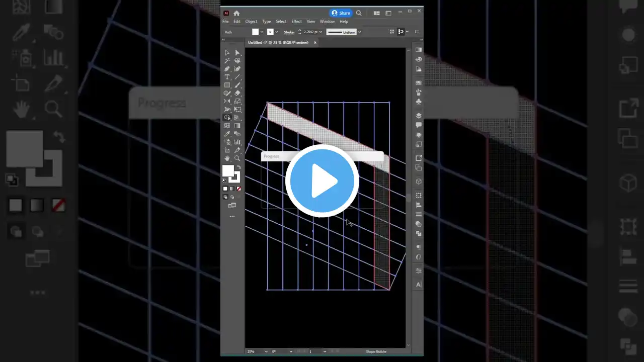Viewport: 644px width, 362px height.
Task: Select the Eraser tool
Action: click(x=237, y=93)
